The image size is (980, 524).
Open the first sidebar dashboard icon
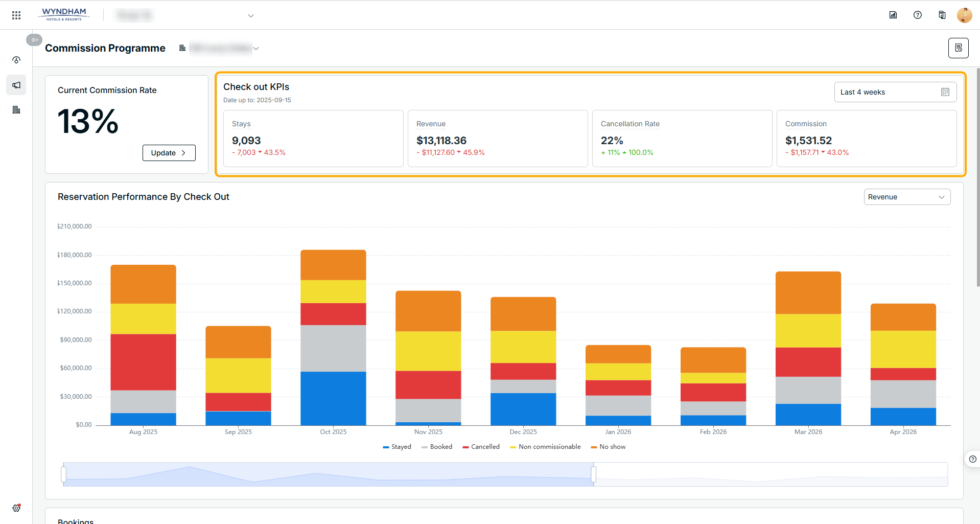tap(16, 60)
